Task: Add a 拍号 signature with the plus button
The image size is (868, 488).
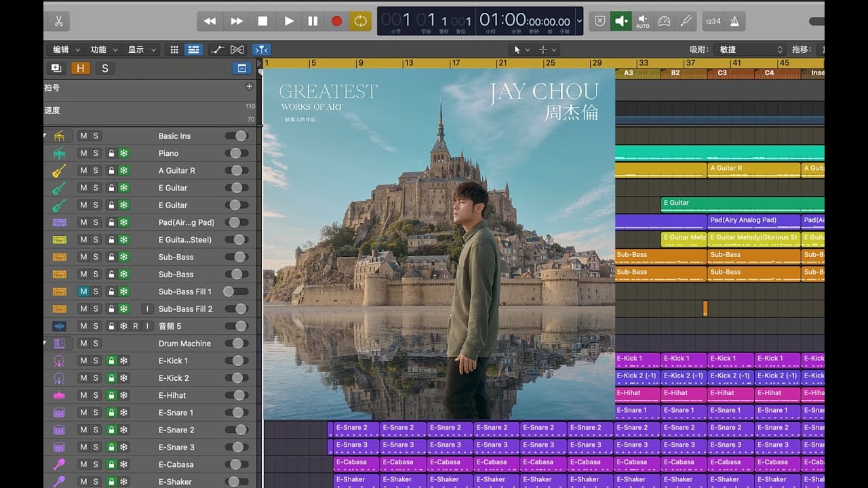Action: pyautogui.click(x=249, y=86)
